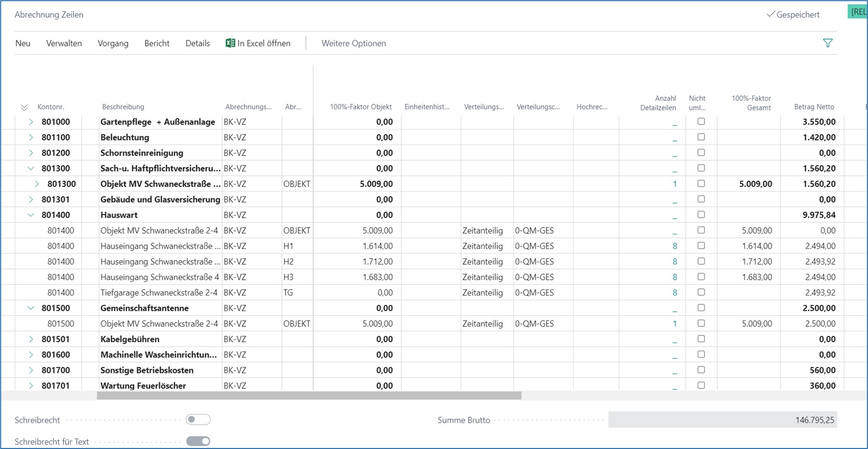The height and width of the screenshot is (449, 868).
Task: Tick the checkbox in the H1 Hauseingang row
Action: 701,246
